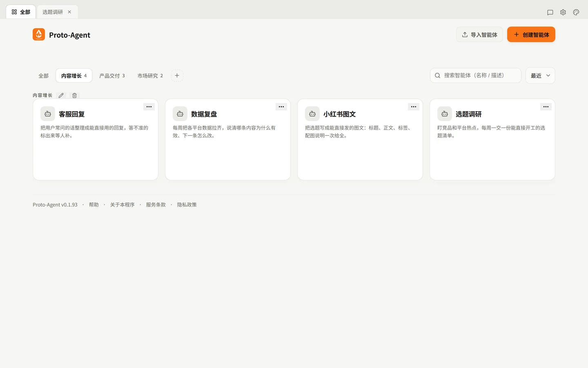Viewport: 588px width, 368px height.
Task: Click the 小红书图文 robot icon
Action: 312,114
